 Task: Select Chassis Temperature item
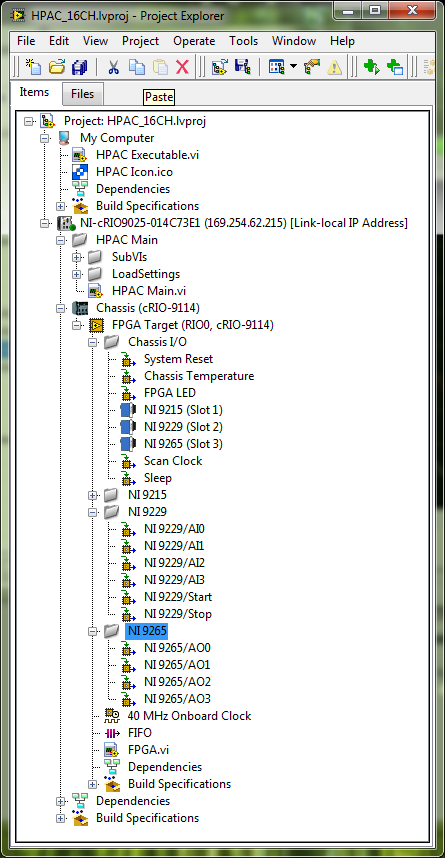[x=199, y=376]
